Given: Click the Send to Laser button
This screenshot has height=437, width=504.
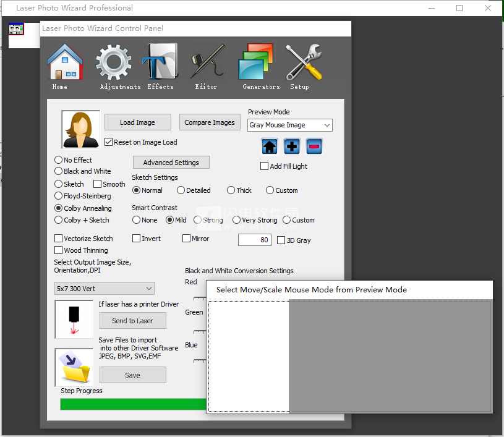Looking at the screenshot, I should (x=133, y=321).
